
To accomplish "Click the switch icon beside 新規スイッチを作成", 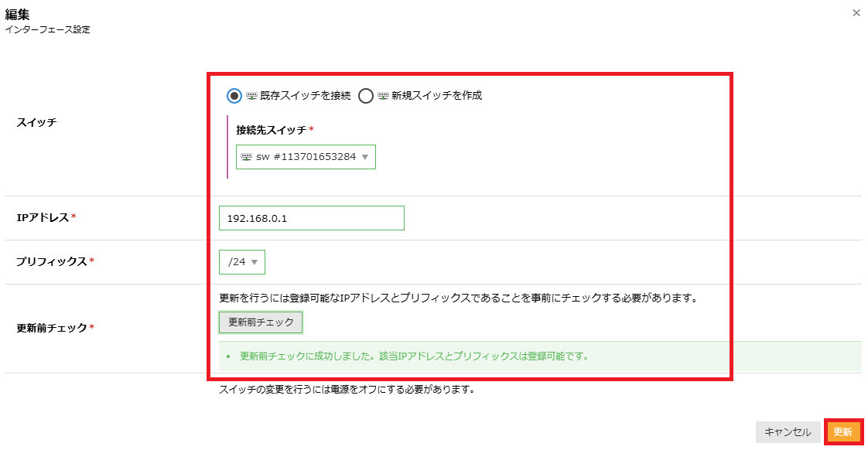I will (385, 94).
